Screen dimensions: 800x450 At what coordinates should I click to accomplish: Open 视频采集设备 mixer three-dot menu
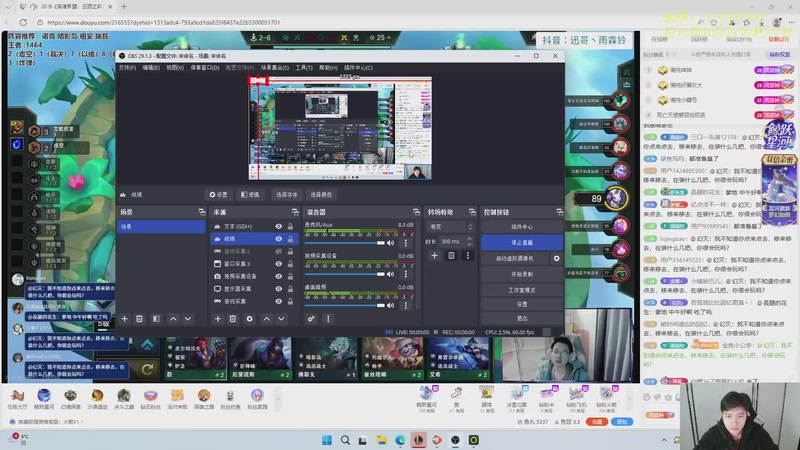pos(406,274)
